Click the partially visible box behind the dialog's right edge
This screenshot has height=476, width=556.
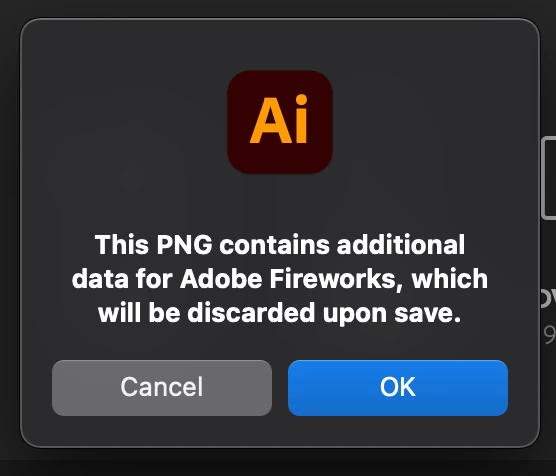pos(549,177)
